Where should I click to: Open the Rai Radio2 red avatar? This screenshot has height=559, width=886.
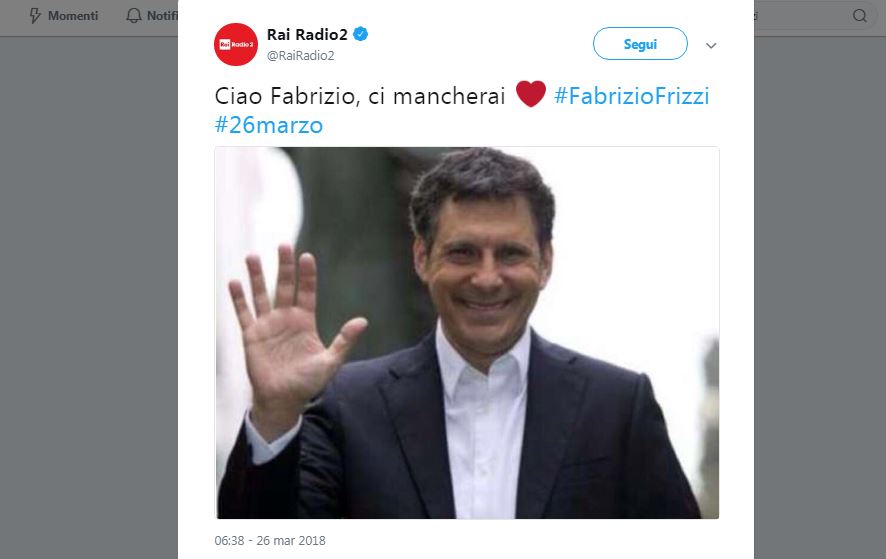coord(236,44)
